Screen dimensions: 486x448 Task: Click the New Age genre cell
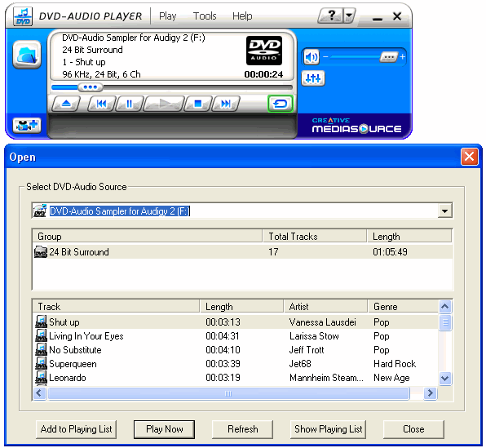click(x=391, y=378)
